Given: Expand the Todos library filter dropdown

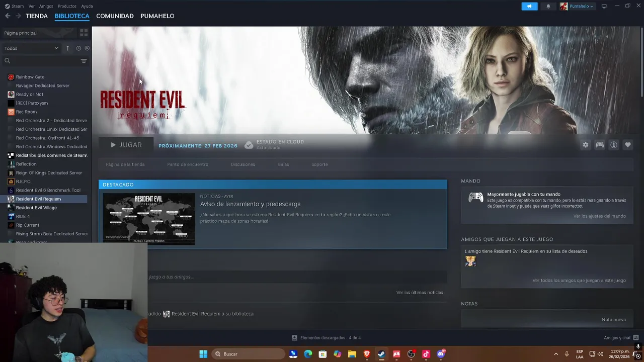Looking at the screenshot, I should [x=31, y=48].
